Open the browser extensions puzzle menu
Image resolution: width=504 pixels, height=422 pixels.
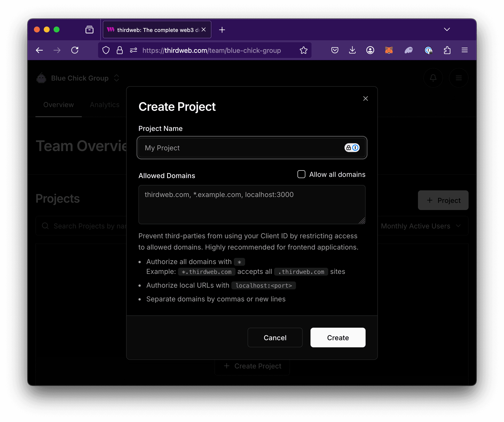447,50
